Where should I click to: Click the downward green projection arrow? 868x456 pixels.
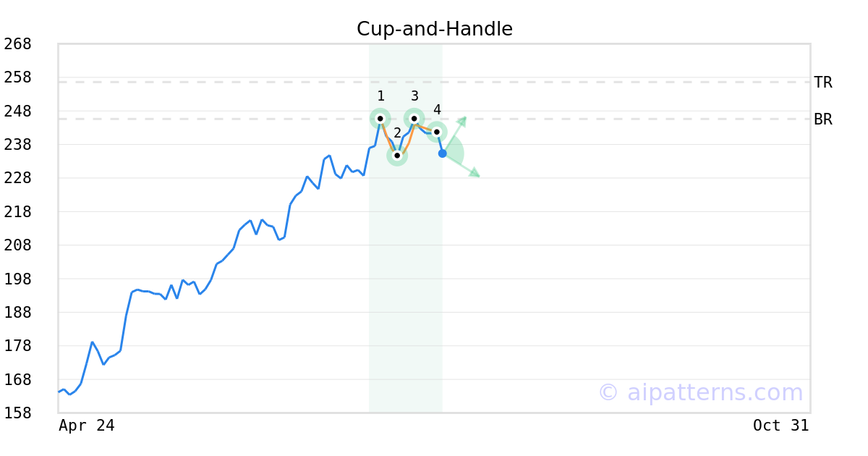coord(461,165)
